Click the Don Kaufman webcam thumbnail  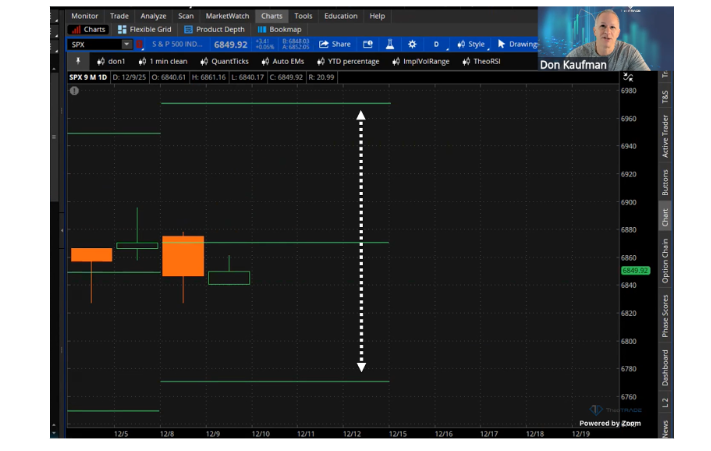(605, 39)
